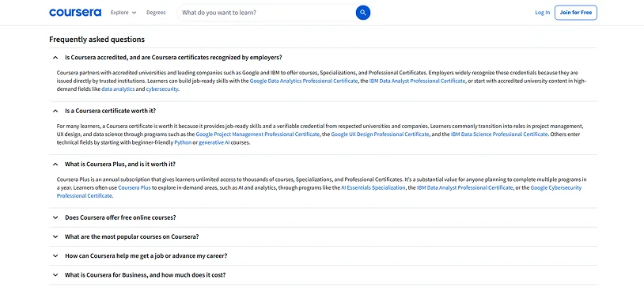
Task: Expand the 'get a job or advance my career' chevron
Action: [x=55, y=255]
